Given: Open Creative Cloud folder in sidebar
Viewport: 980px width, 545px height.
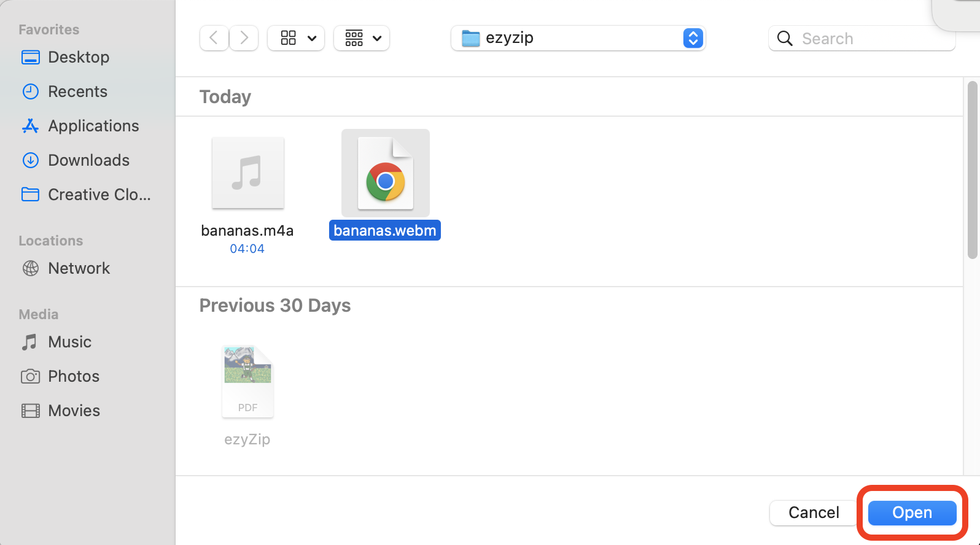Looking at the screenshot, I should click(x=99, y=195).
